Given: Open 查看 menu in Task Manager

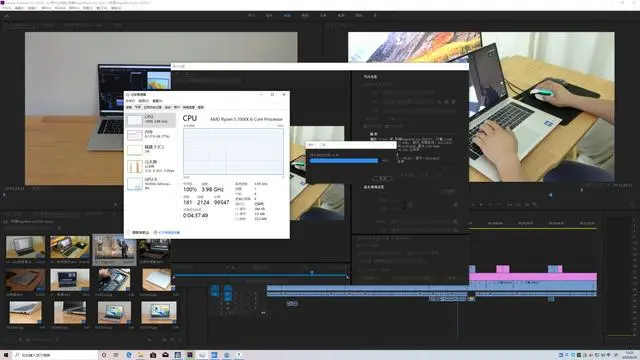Looking at the screenshot, I should pos(157,100).
